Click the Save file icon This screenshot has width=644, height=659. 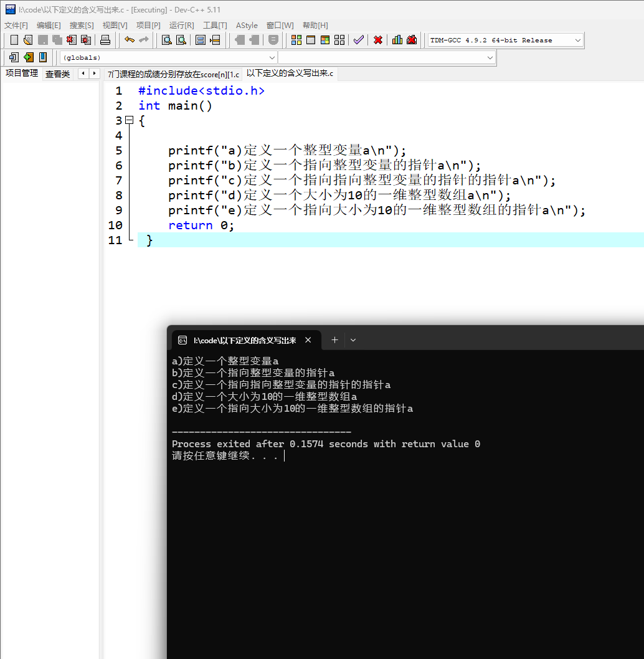click(x=42, y=40)
